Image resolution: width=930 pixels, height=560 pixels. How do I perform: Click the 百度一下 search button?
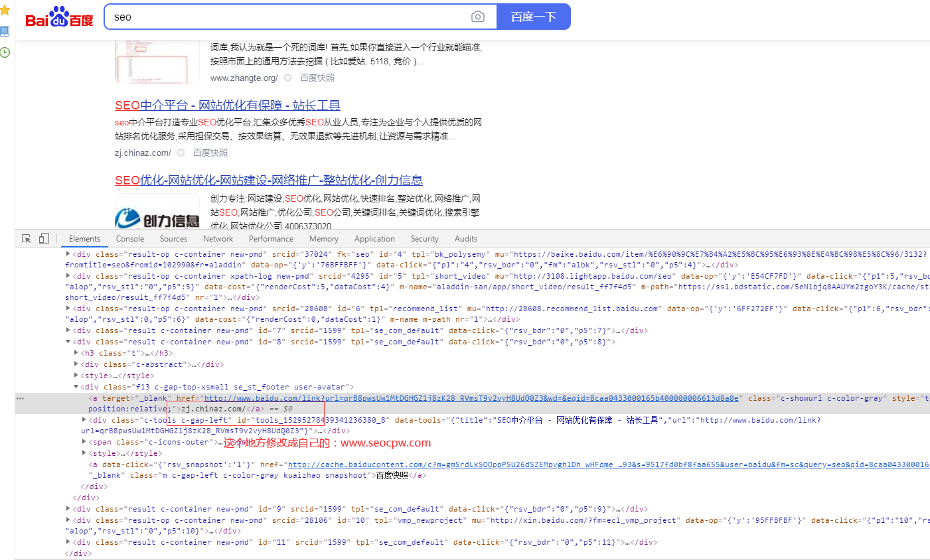pos(534,17)
